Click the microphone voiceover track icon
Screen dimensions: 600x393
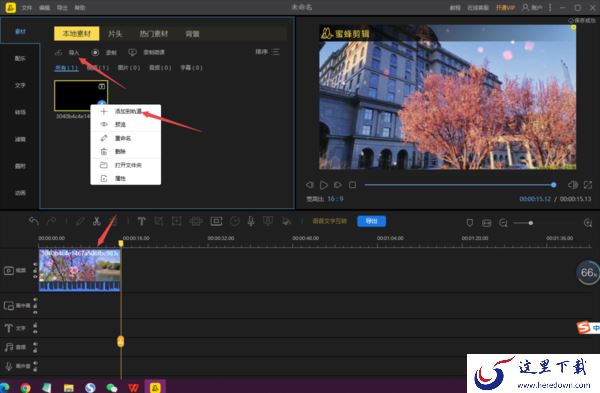[x=9, y=366]
